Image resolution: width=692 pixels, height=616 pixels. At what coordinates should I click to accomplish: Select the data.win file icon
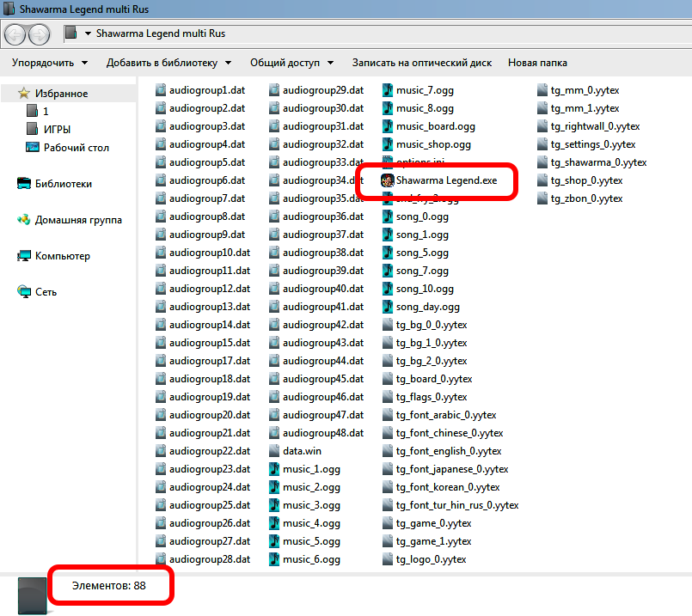pos(274,451)
